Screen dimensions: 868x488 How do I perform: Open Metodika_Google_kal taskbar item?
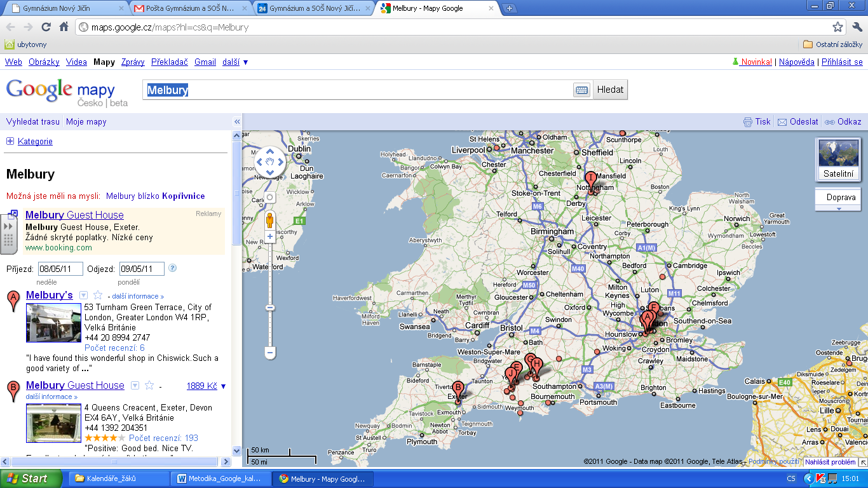220,478
